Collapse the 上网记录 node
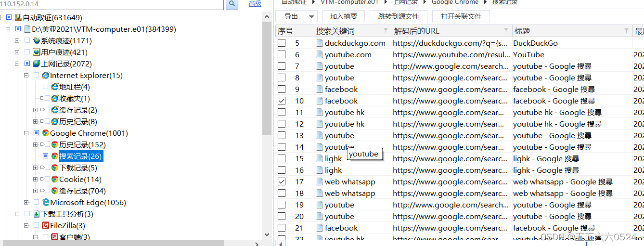The height and width of the screenshot is (246, 644). (x=17, y=64)
